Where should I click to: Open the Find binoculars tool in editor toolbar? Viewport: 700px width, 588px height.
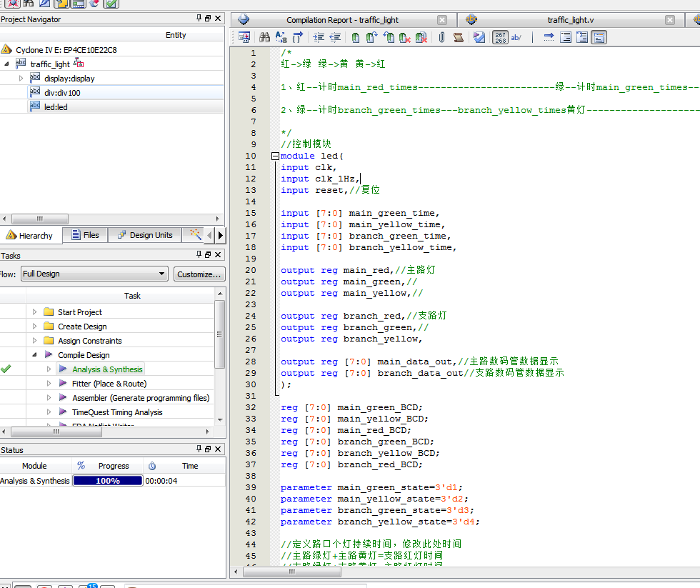coord(265,37)
